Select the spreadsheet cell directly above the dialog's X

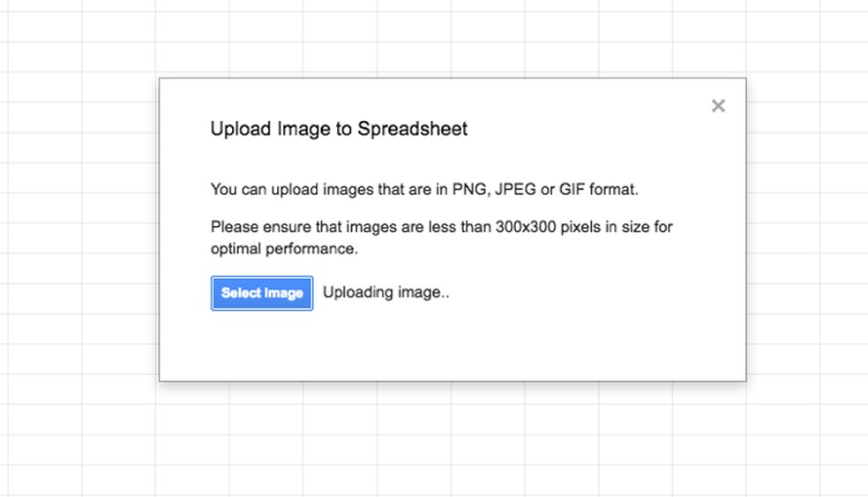point(708,57)
